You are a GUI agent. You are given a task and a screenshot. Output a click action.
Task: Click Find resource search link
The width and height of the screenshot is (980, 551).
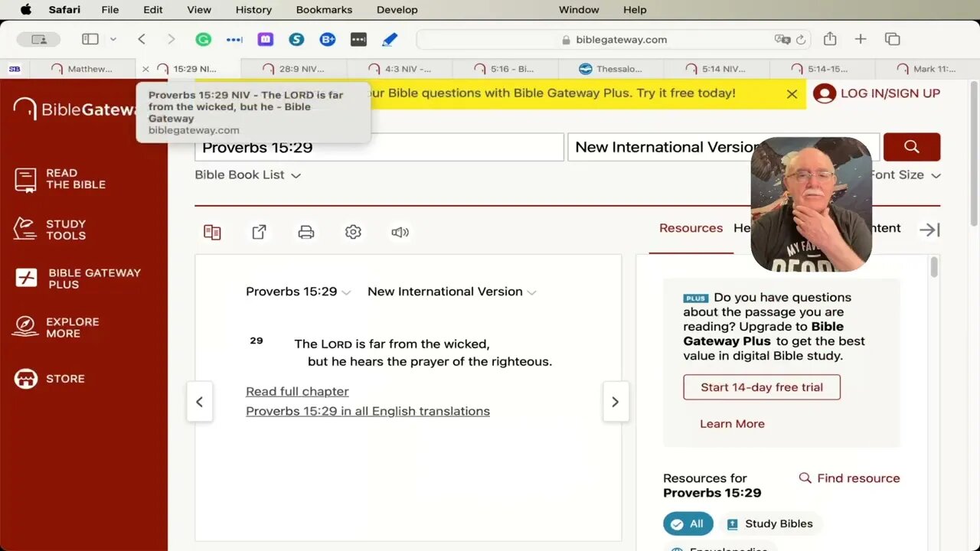[849, 478]
